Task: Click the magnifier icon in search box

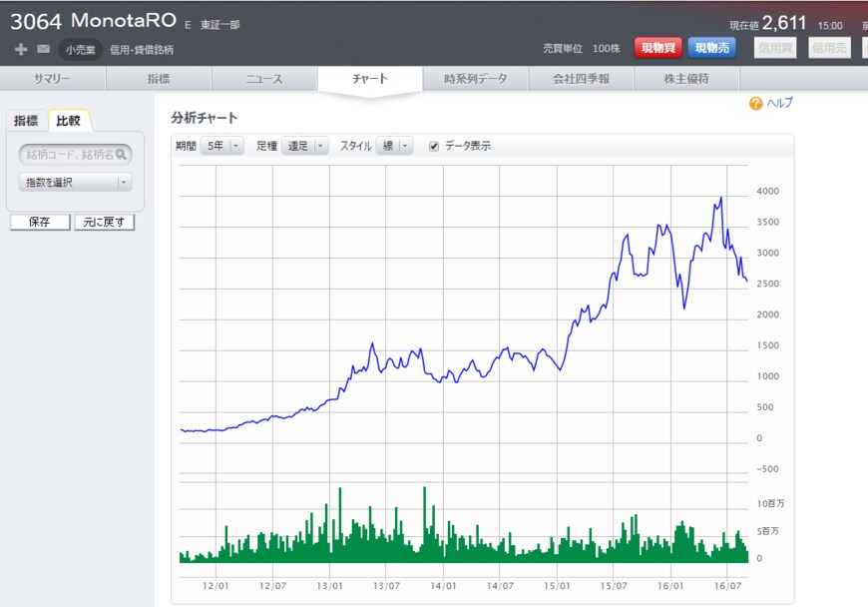Action: [x=122, y=155]
